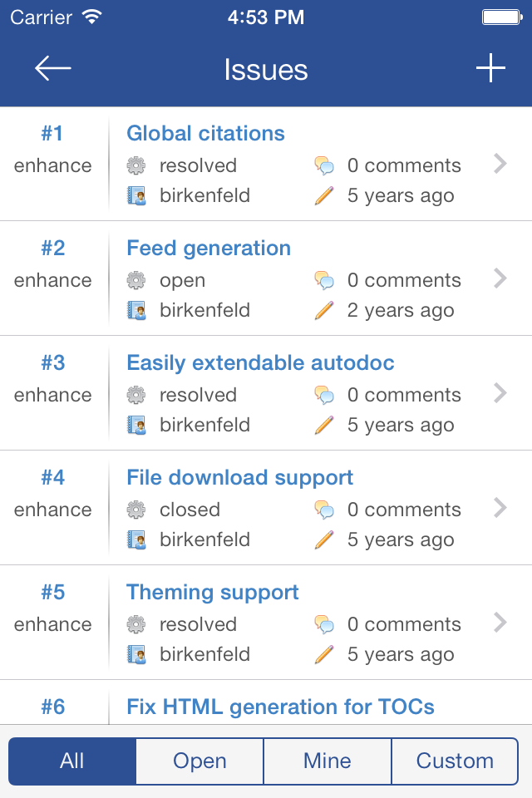The image size is (532, 798).
Task: Open the Global citations row via its chevron
Action: click(x=500, y=164)
